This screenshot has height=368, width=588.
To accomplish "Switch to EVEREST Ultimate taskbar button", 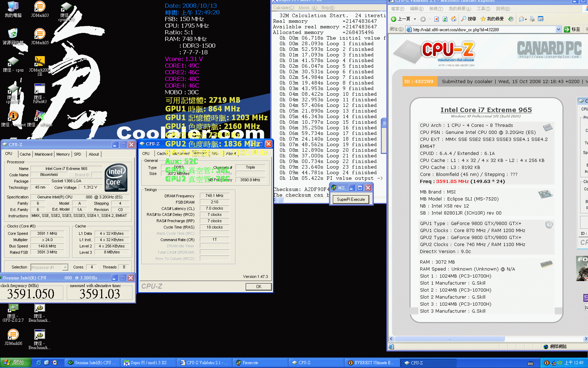I will [372, 363].
